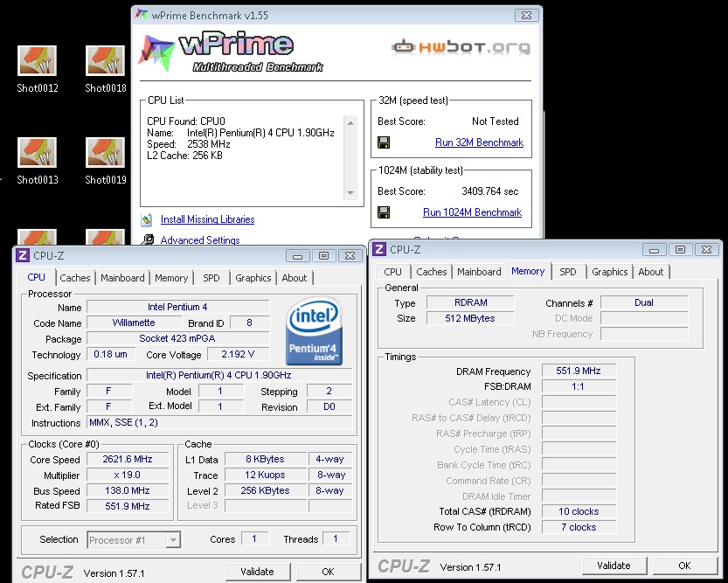Click the wPrime title bar app icon
The height and width of the screenshot is (583, 728).
142,14
